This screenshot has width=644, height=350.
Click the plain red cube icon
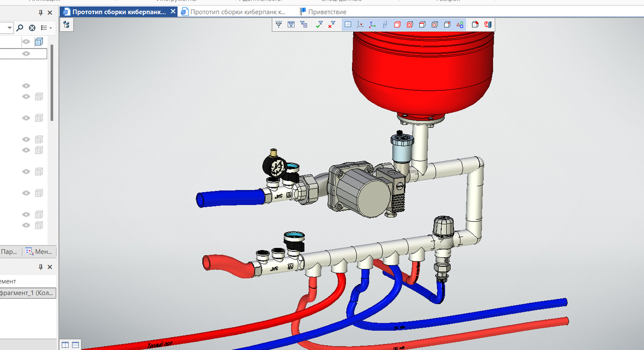pos(398,25)
